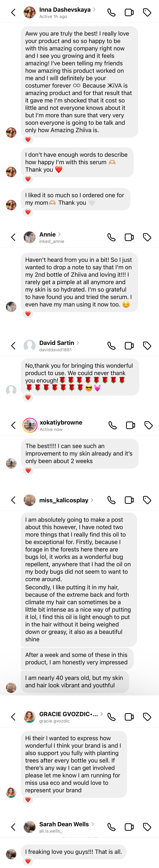Expand details chevron next to Sarah Dean Wells
The image size is (159, 868).
coord(92,824)
